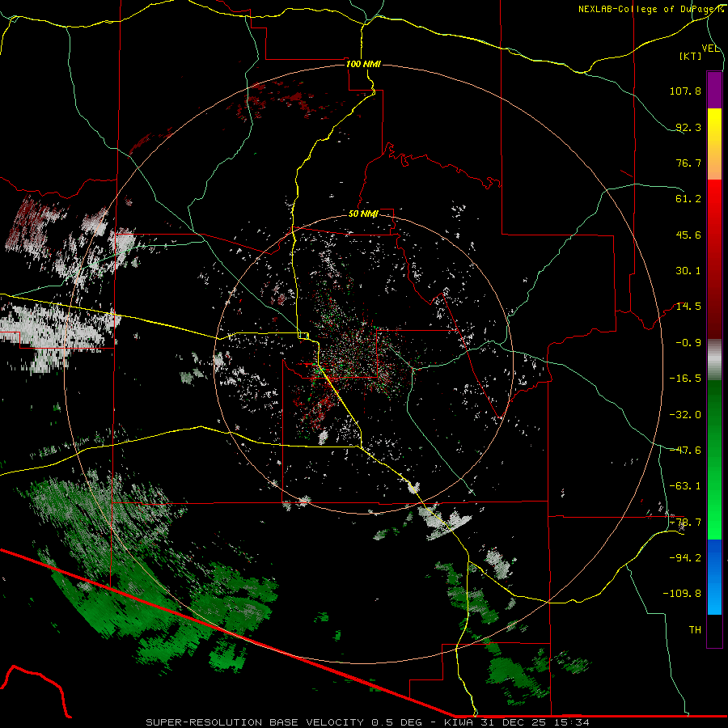Click the 14.5 velocity scale label
The height and width of the screenshot is (728, 728).
(x=688, y=307)
